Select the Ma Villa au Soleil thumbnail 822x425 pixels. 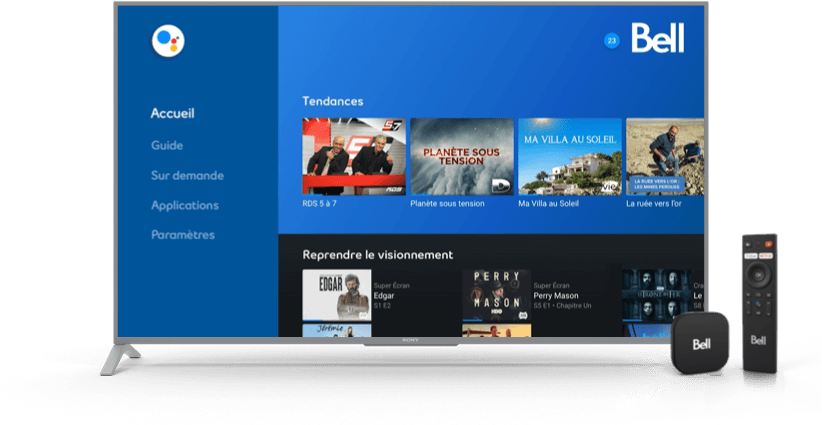point(570,156)
